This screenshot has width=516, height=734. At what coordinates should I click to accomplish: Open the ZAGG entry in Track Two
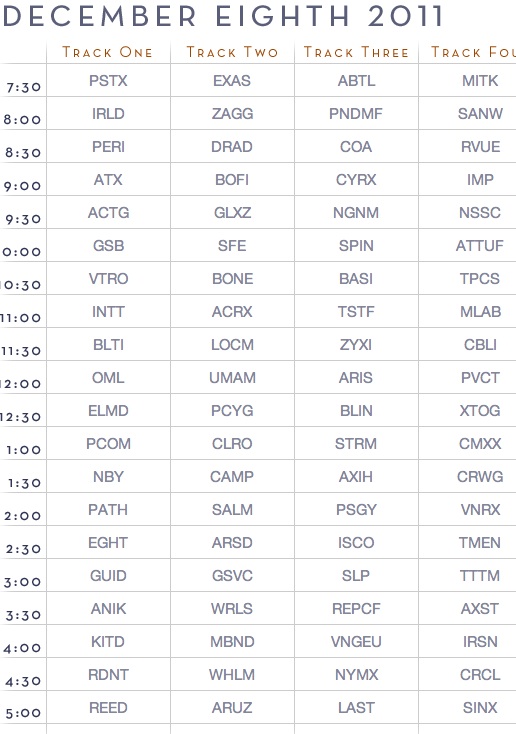pyautogui.click(x=232, y=114)
